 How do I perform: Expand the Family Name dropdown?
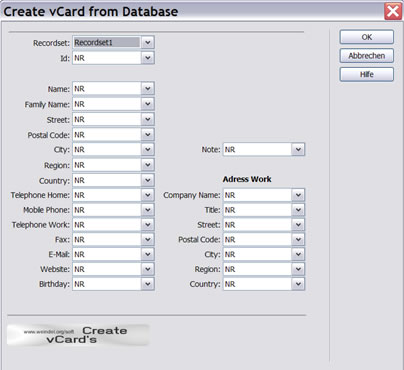tap(113, 104)
